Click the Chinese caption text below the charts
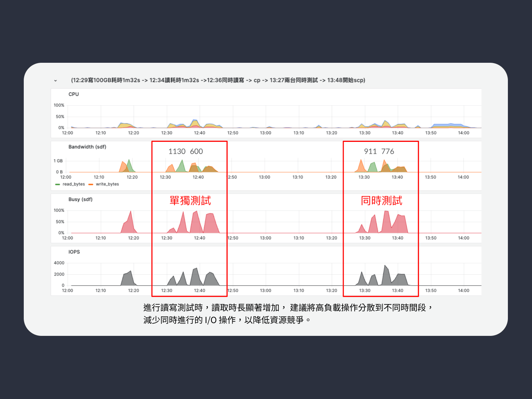 click(287, 314)
